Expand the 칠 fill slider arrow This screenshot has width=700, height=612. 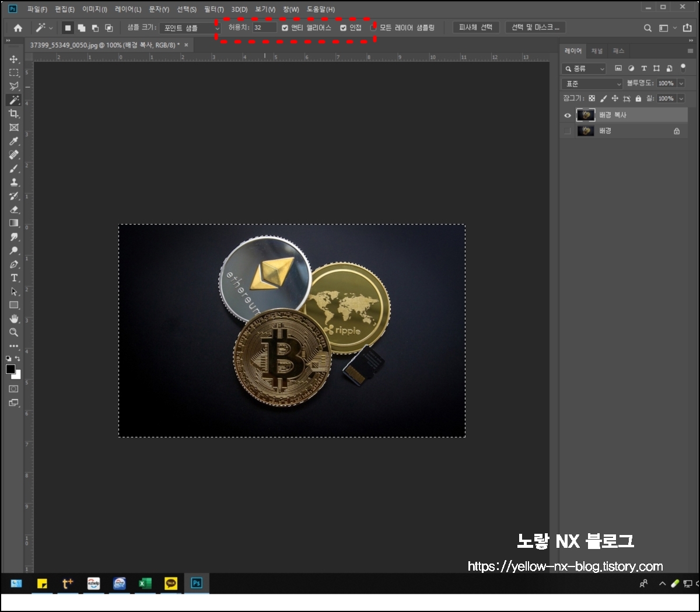click(x=681, y=99)
